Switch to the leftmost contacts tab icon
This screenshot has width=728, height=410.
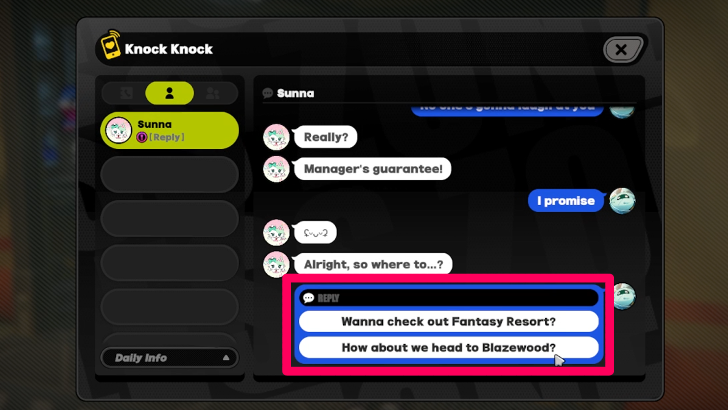[x=126, y=93]
